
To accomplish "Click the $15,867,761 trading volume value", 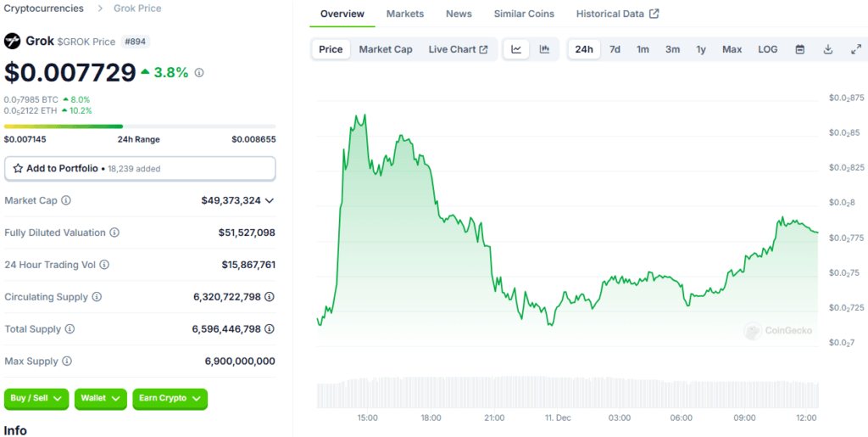I will pyautogui.click(x=248, y=265).
